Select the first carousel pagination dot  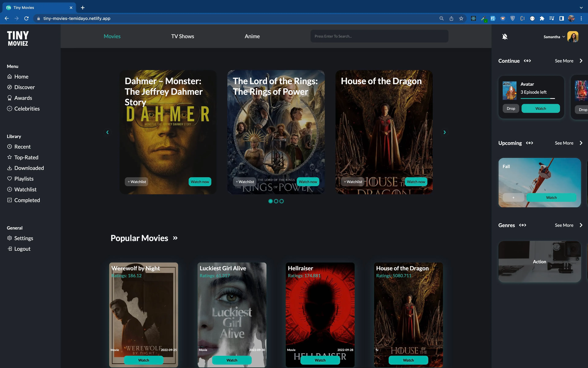point(270,201)
